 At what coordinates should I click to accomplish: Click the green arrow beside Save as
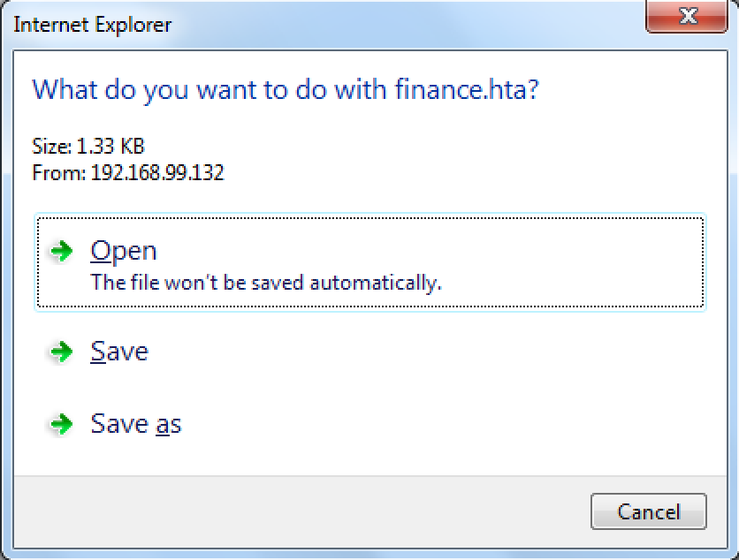pos(61,425)
